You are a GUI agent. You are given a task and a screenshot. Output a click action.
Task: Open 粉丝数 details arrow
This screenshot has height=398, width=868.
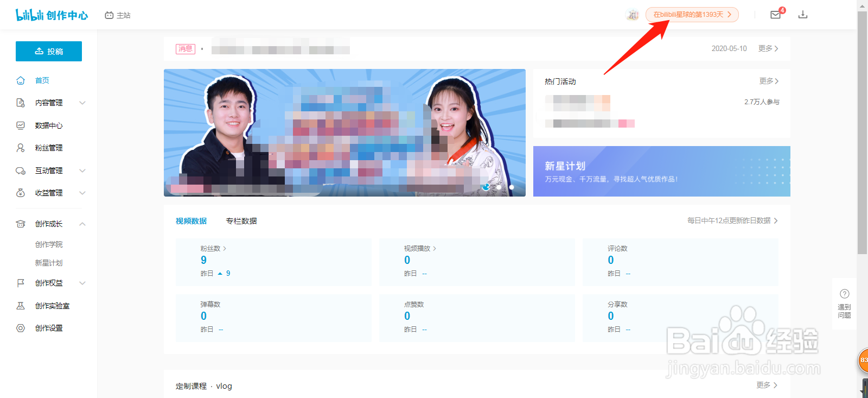pyautogui.click(x=225, y=249)
